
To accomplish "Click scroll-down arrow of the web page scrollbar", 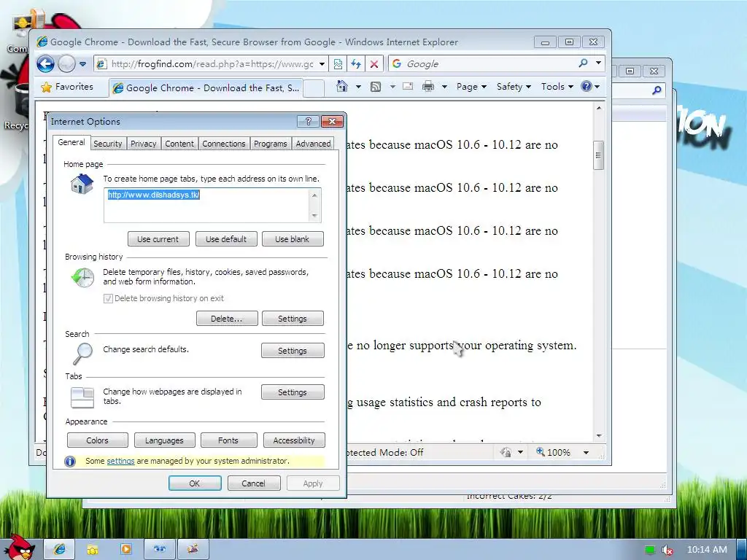I will tap(599, 436).
